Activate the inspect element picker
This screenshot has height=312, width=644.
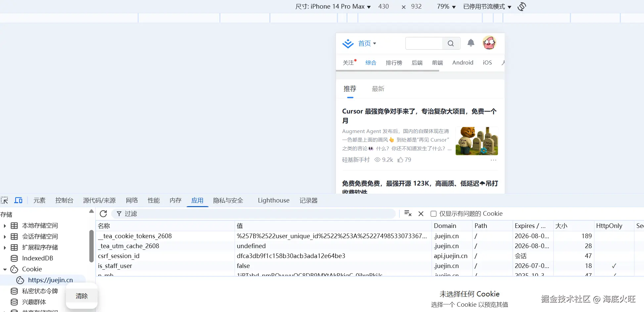pos(4,200)
